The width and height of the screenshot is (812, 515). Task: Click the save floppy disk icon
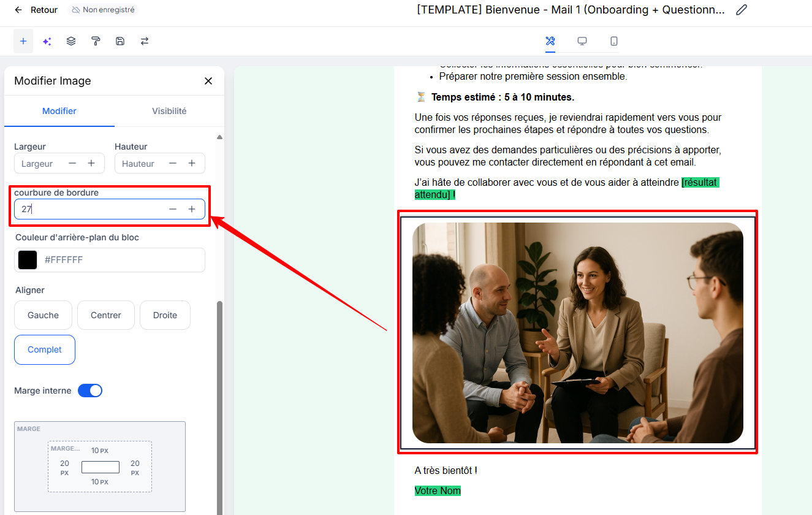pos(120,41)
